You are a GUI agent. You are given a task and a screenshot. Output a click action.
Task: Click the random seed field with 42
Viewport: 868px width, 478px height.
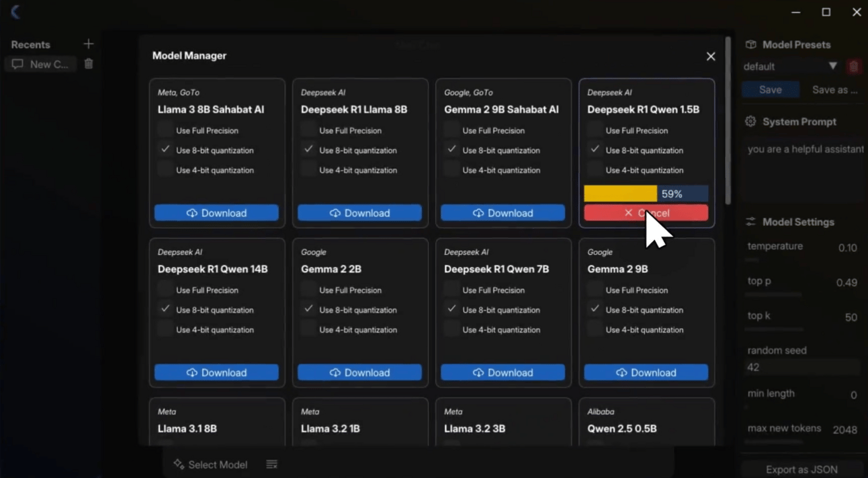pyautogui.click(x=802, y=367)
